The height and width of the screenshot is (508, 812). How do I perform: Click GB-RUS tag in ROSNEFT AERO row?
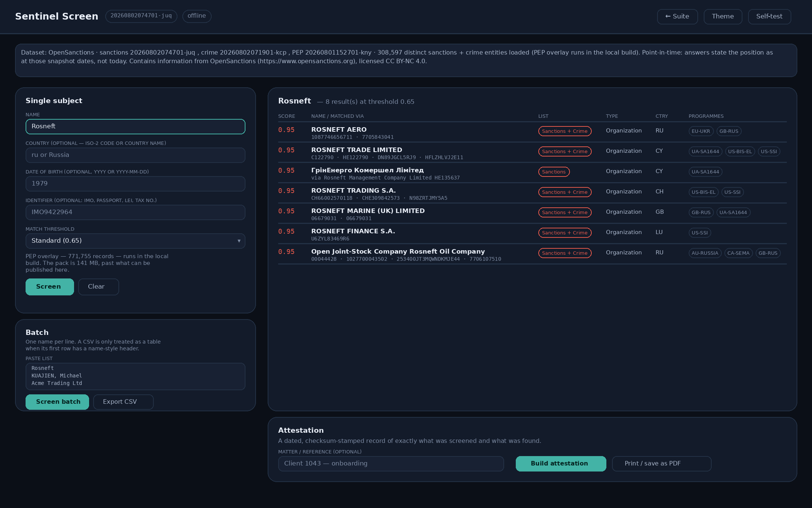729,131
